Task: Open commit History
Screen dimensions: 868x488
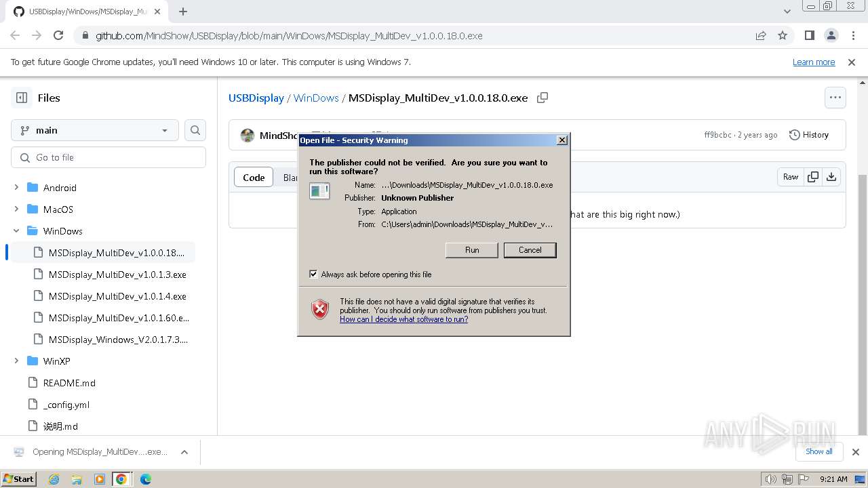Action: pyautogui.click(x=809, y=135)
